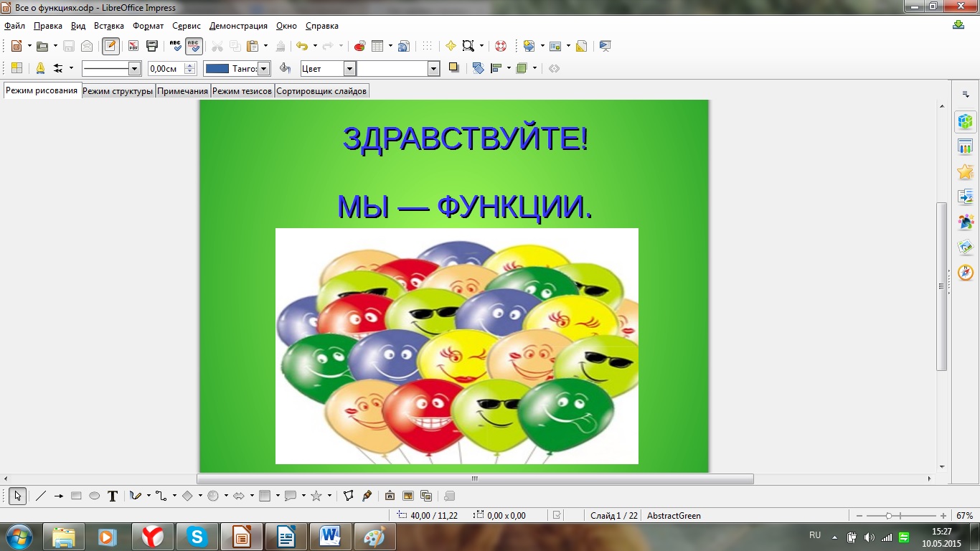This screenshot has width=980, height=551.
Task: Click the Insert Chart toolbar icon
Action: 360,46
